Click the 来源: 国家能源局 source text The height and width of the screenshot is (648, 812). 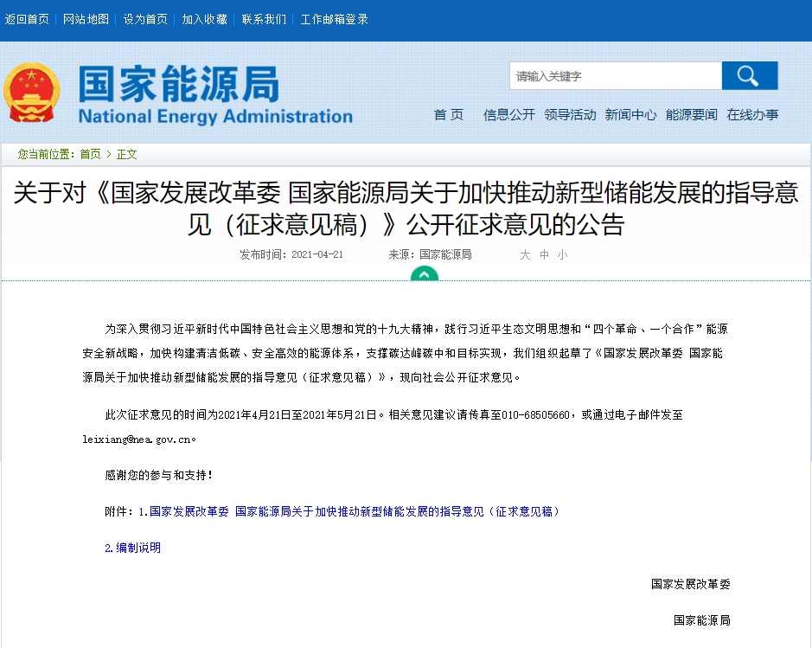tap(431, 254)
